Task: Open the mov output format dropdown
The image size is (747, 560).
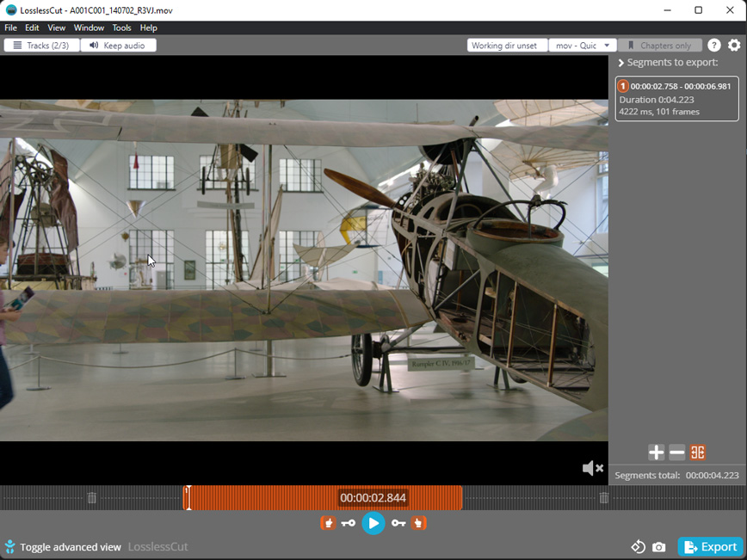Action: tap(583, 46)
